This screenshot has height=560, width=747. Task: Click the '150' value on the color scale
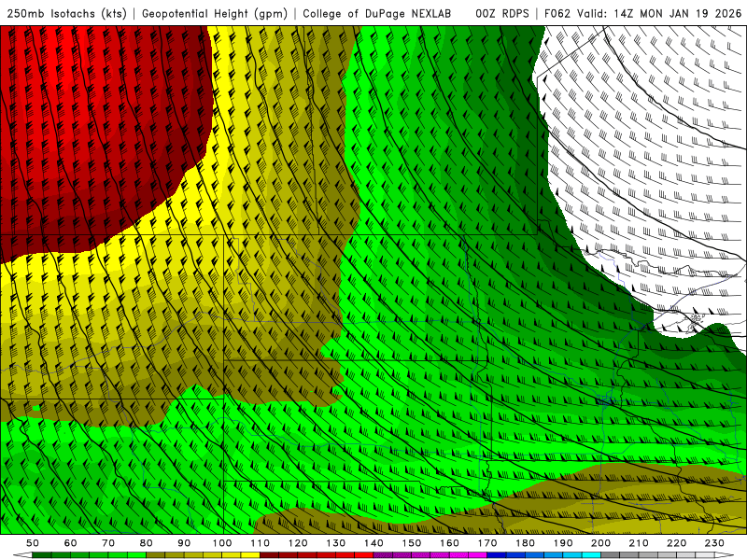412,543
